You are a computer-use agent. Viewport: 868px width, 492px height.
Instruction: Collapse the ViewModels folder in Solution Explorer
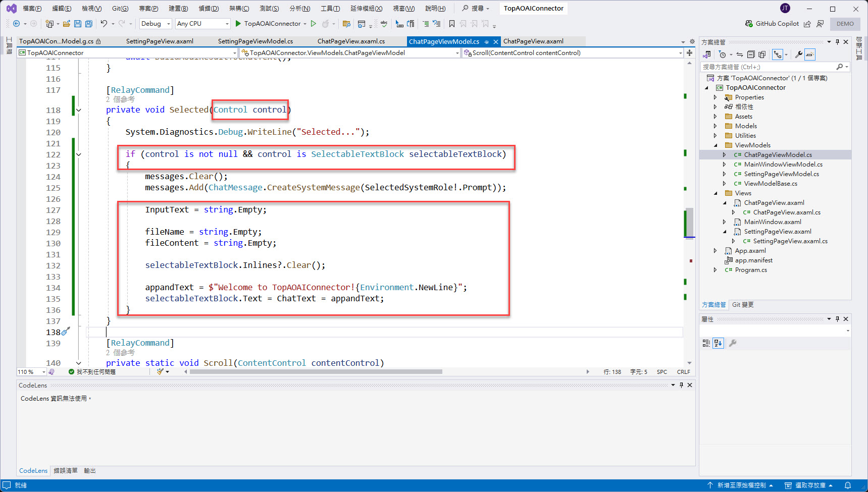[x=716, y=145]
